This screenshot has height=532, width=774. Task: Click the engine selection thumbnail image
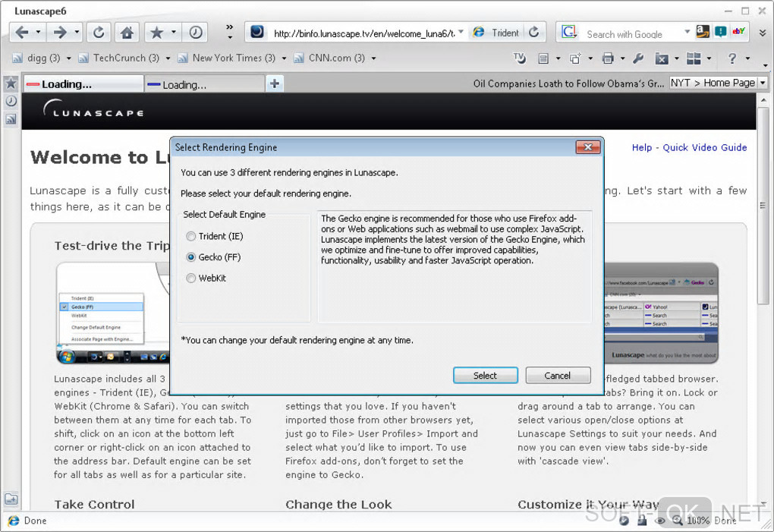point(112,313)
